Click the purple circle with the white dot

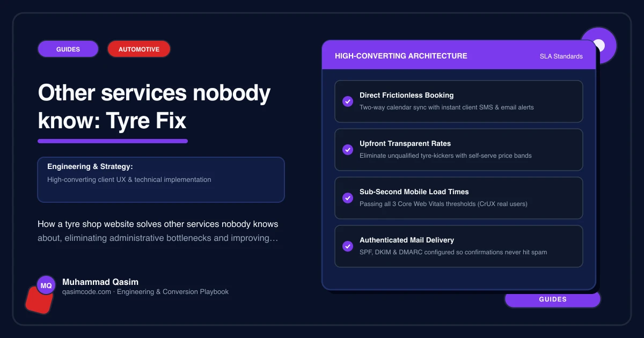pos(599,46)
